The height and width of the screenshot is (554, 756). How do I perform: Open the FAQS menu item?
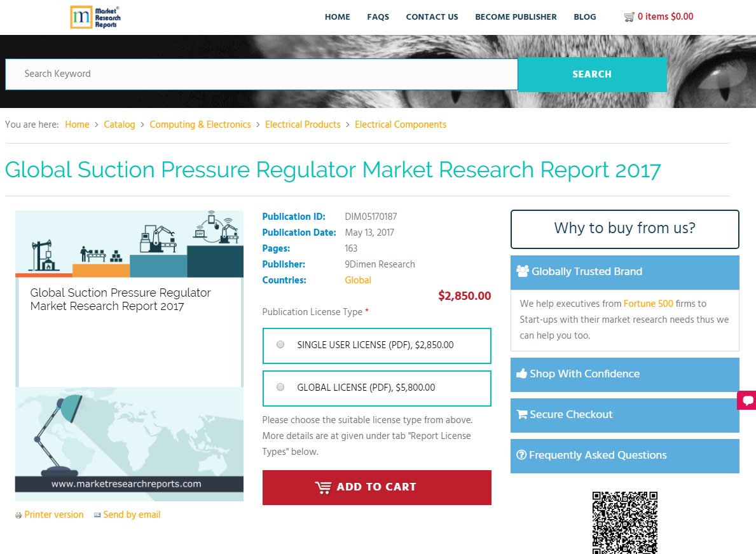pyautogui.click(x=378, y=17)
